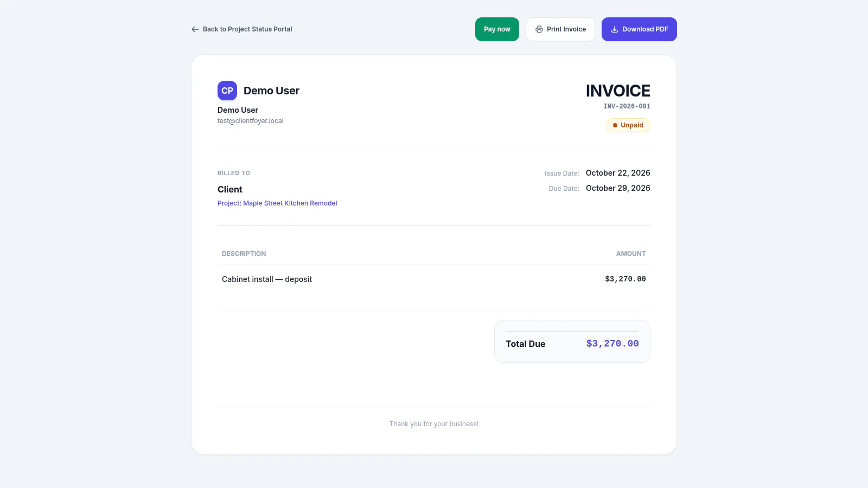Click the issue date October 22, 2026
The width and height of the screenshot is (868, 488).
click(x=618, y=173)
